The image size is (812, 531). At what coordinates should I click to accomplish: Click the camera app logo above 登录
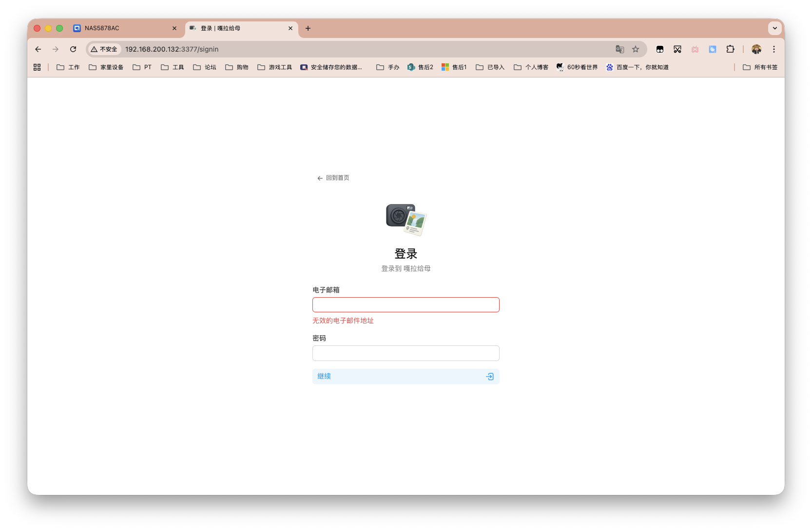[x=406, y=220]
